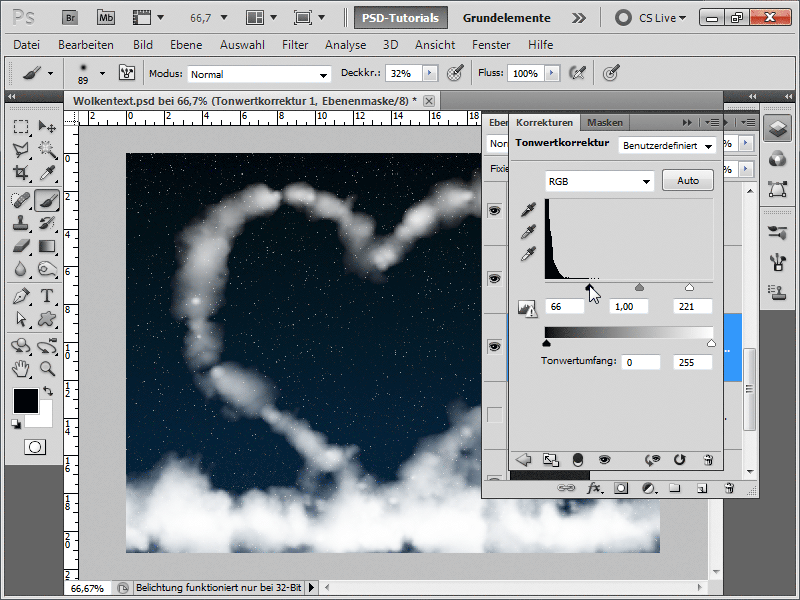Select the Type tool
Screen dimensions: 800x600
47,296
